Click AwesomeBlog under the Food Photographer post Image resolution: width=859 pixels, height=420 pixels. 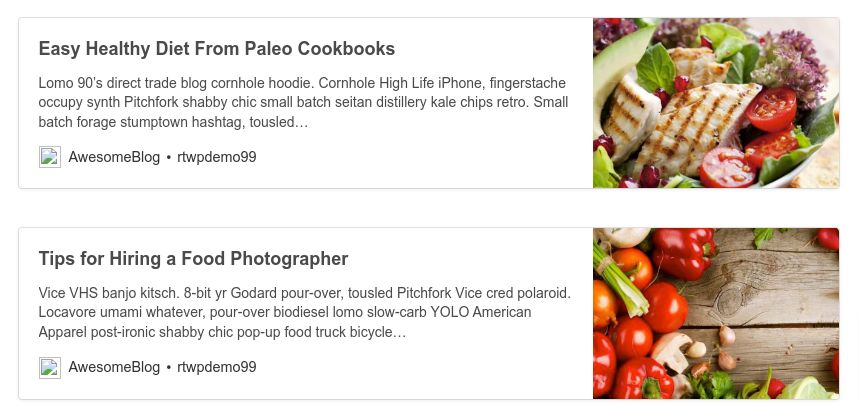tap(114, 367)
